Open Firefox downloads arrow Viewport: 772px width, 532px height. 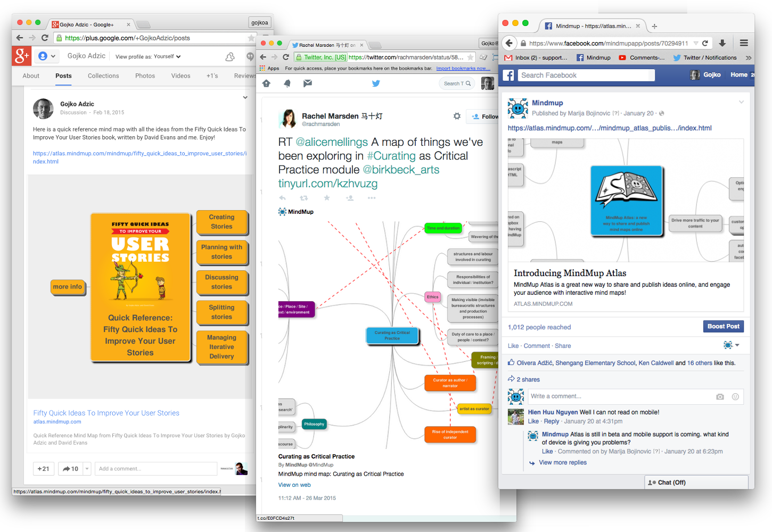click(x=722, y=43)
